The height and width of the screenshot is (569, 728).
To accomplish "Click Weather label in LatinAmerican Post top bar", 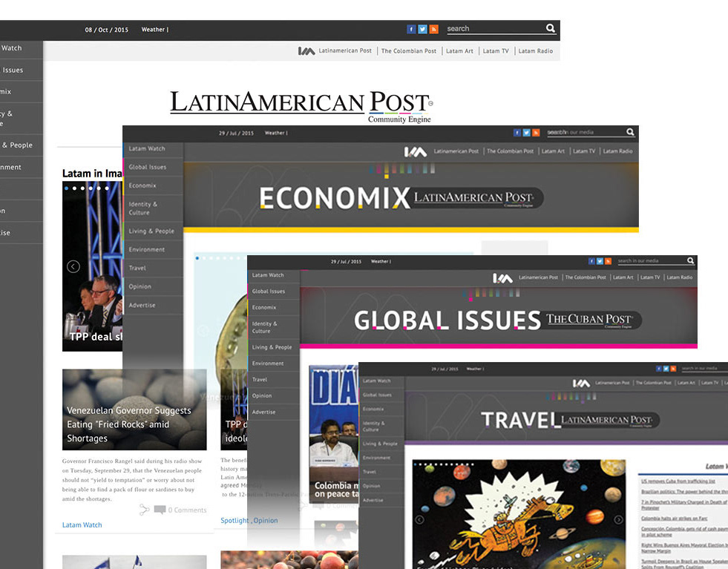I will coord(154,30).
